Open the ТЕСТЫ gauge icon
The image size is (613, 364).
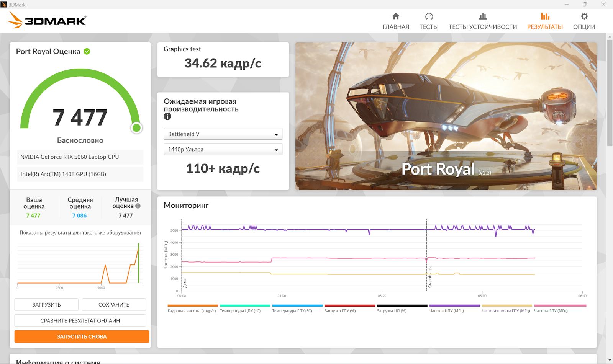[x=429, y=16]
